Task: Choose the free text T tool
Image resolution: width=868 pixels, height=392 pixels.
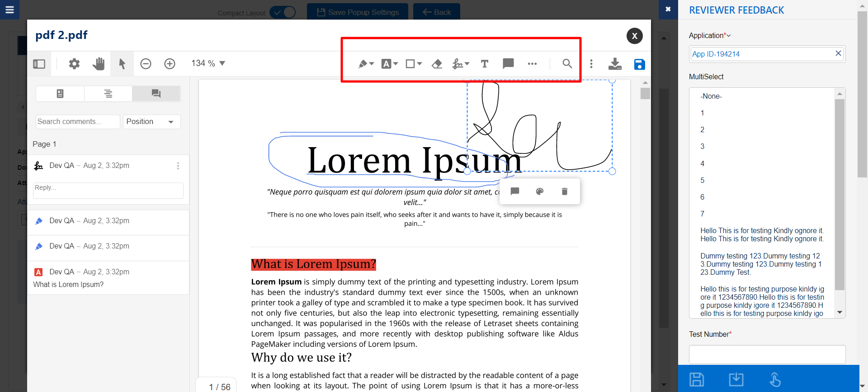Action: click(485, 64)
